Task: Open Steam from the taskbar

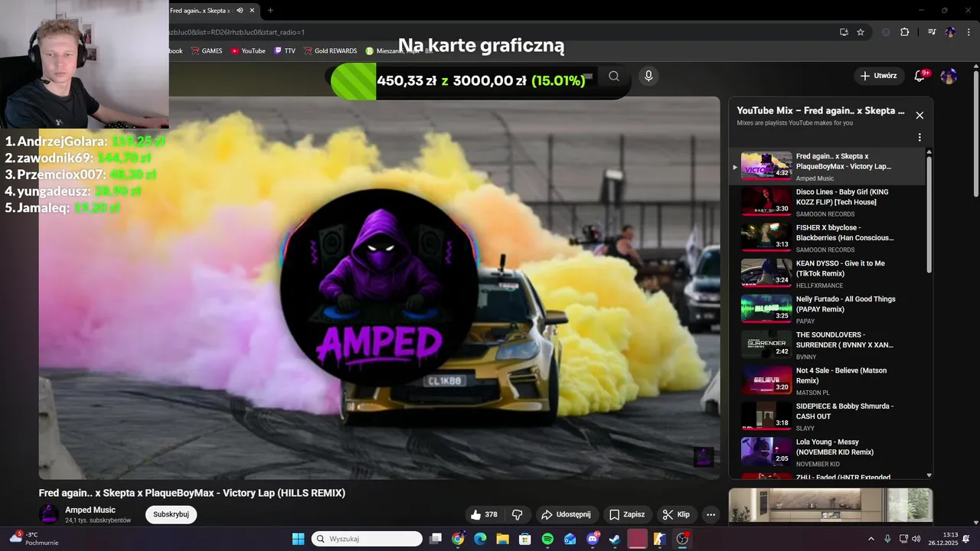Action: 614,539
